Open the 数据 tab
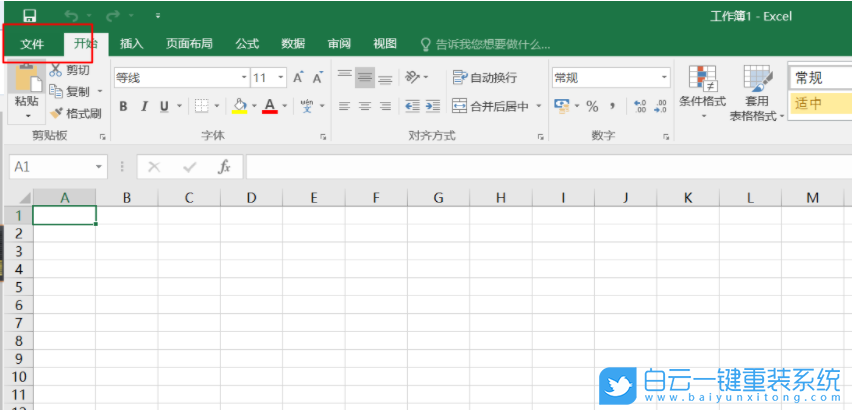The image size is (852, 410). coord(293,44)
